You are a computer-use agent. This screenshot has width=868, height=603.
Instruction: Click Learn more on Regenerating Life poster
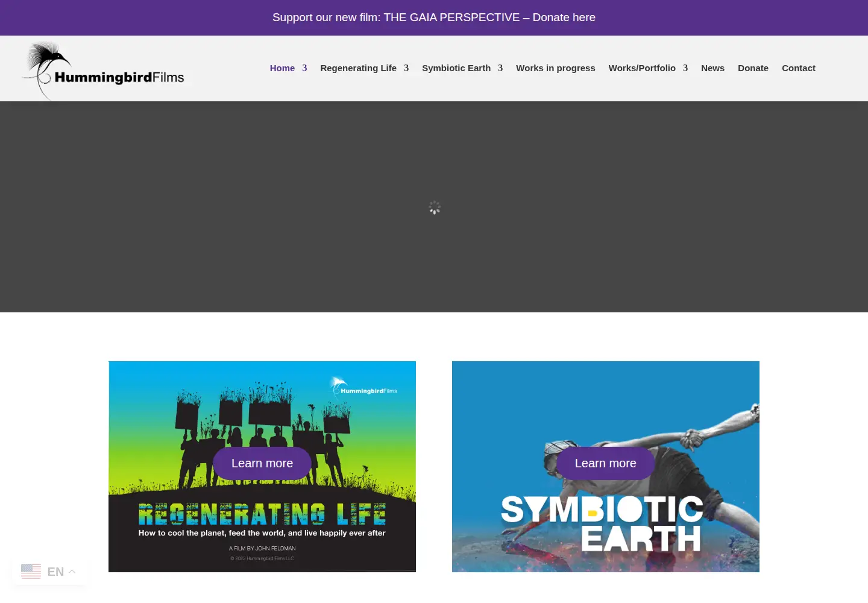(x=262, y=463)
